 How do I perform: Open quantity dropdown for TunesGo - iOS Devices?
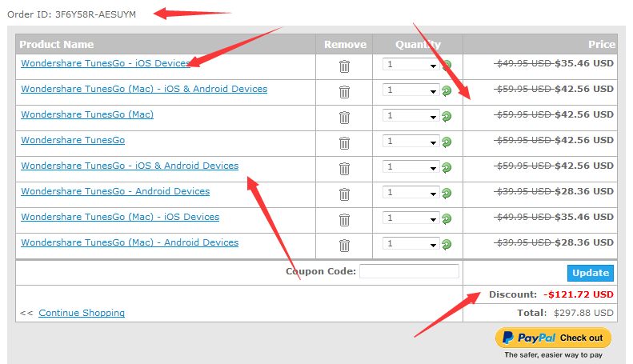(x=411, y=64)
